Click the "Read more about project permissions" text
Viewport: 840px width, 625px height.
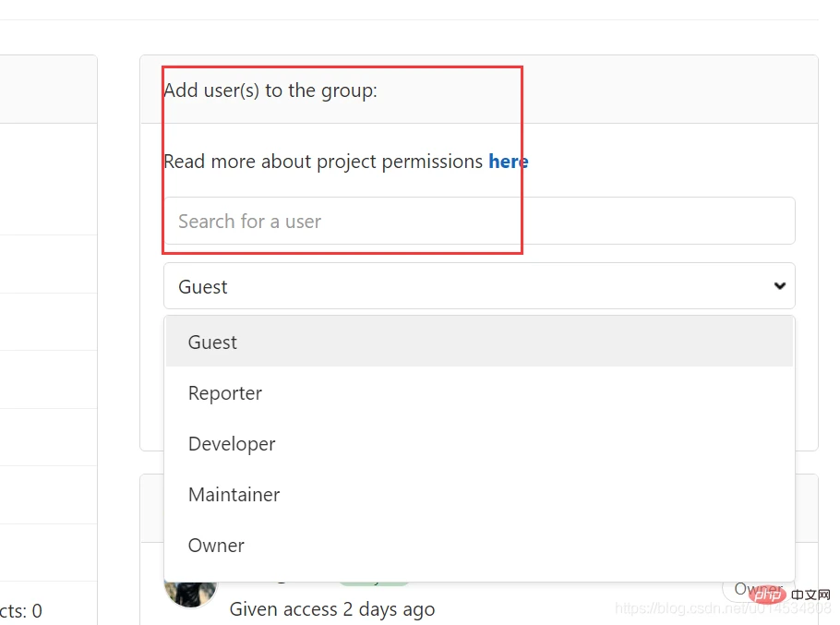(323, 162)
